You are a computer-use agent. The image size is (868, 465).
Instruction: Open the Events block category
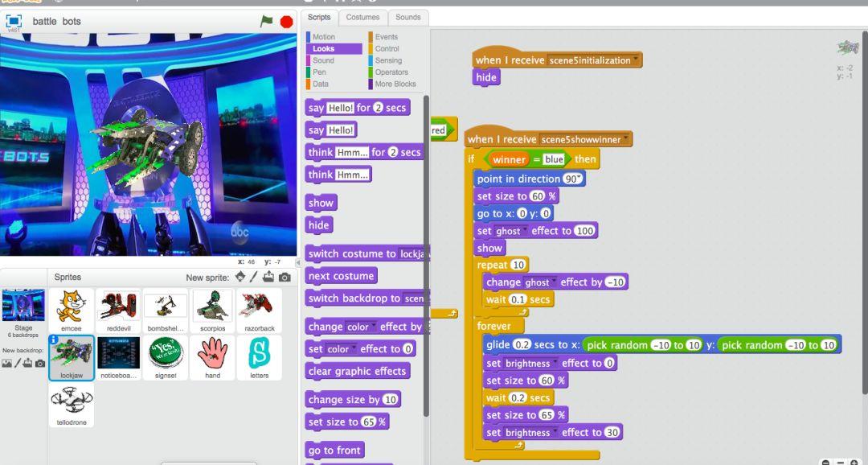386,36
